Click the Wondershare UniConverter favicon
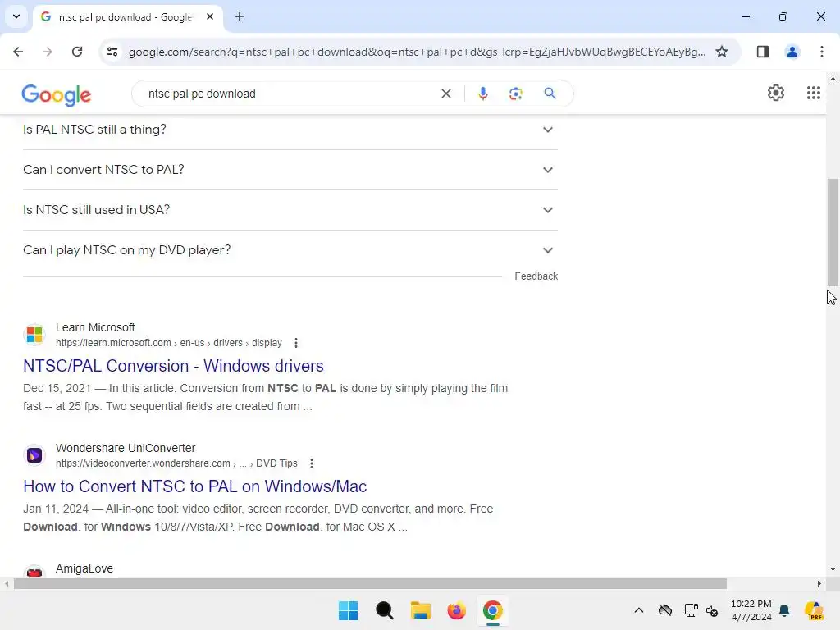Viewport: 840px width, 630px height. 34,454
